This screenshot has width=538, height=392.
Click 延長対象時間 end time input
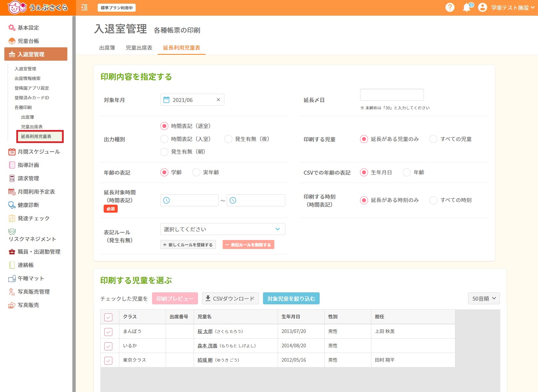pyautogui.click(x=256, y=200)
